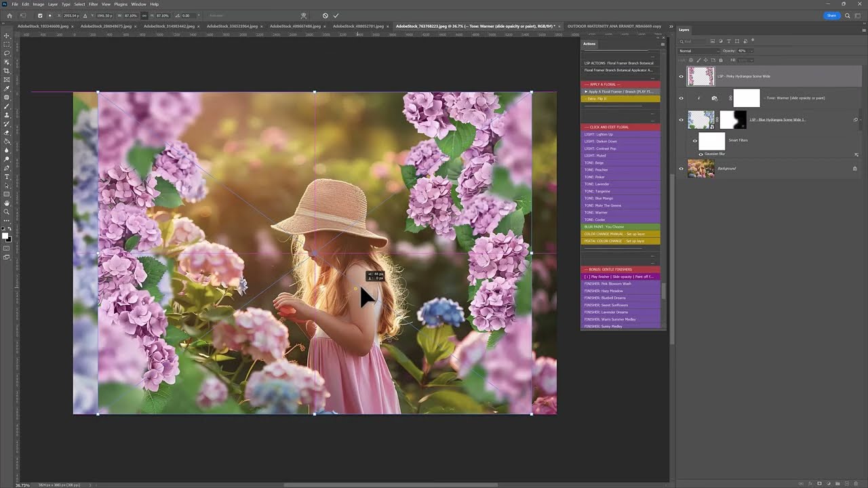Run the TONE: Cooler action

[x=620, y=220]
